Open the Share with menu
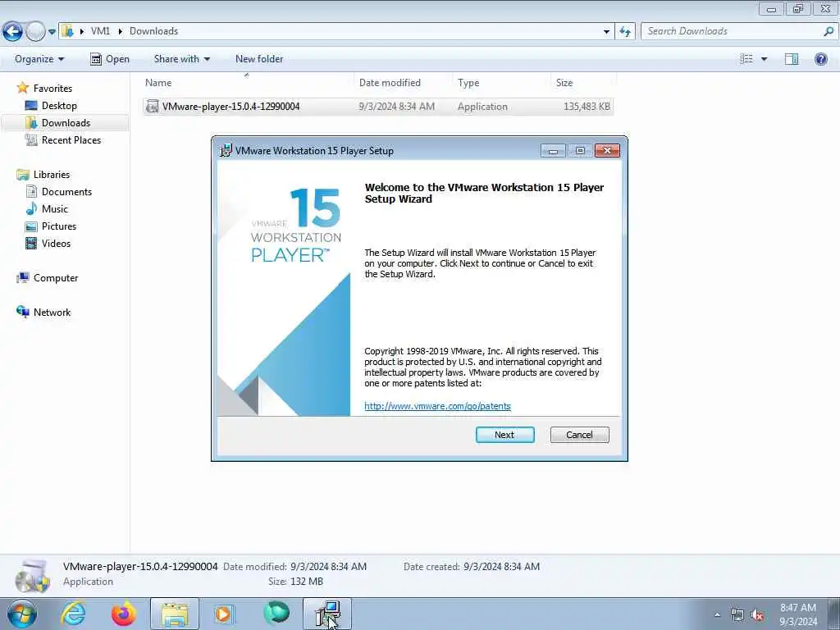This screenshot has width=840, height=630. (181, 59)
